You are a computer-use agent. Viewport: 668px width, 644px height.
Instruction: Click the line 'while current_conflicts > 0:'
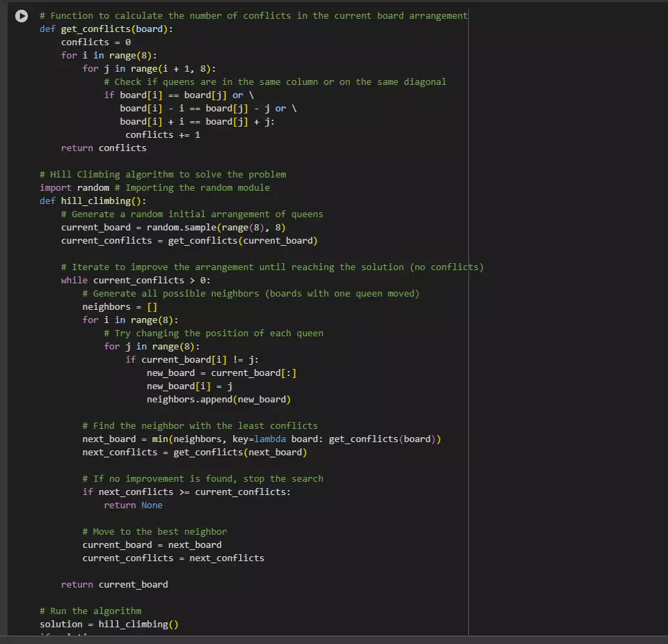click(136, 280)
